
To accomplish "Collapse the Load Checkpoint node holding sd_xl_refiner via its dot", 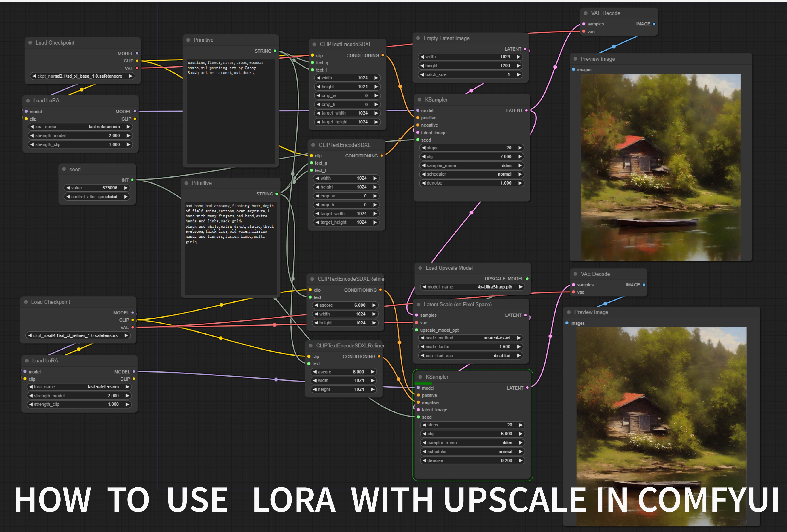I will pos(26,302).
